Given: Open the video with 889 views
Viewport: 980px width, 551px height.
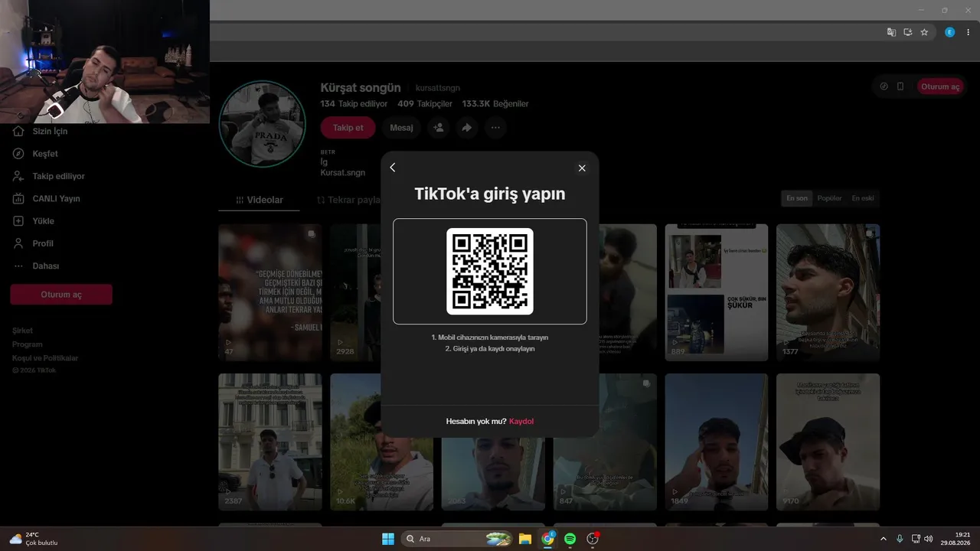Looking at the screenshot, I should (717, 292).
